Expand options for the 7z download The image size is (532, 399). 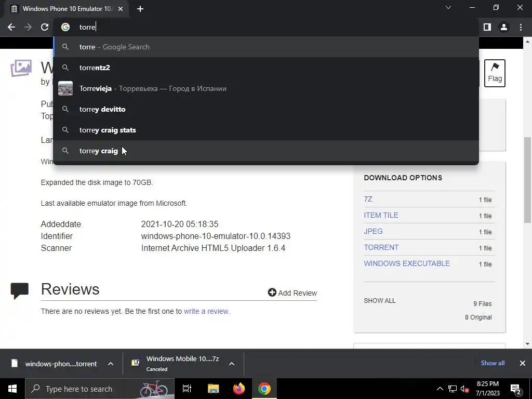click(232, 364)
